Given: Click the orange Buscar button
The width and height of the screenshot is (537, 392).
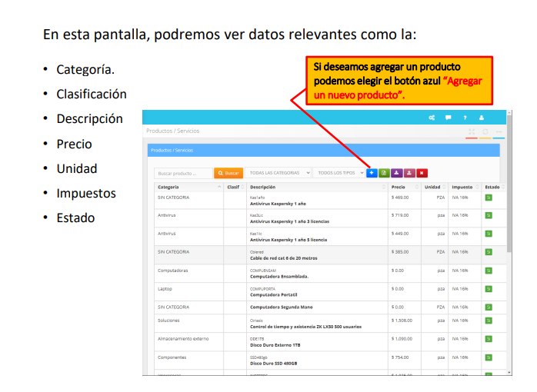Looking at the screenshot, I should 228,173.
